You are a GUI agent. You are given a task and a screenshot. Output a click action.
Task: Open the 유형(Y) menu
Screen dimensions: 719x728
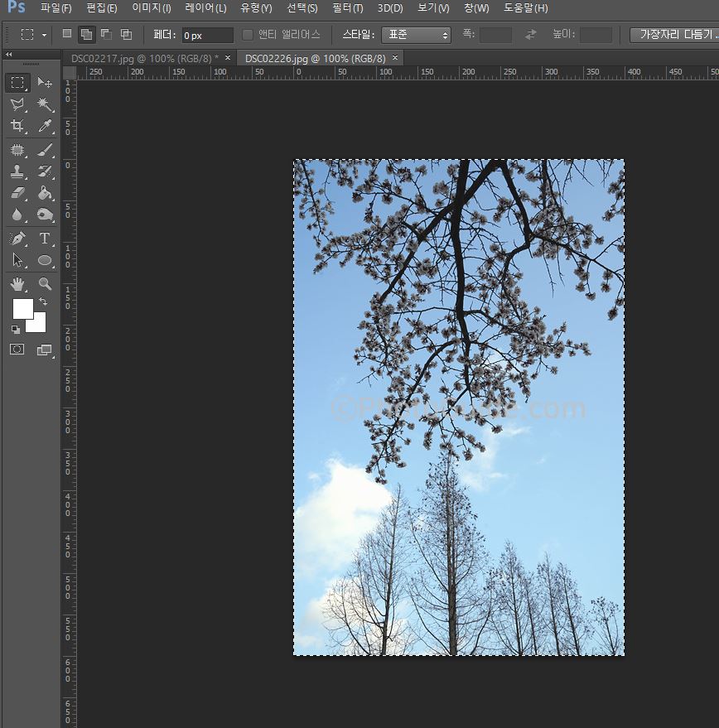click(256, 8)
